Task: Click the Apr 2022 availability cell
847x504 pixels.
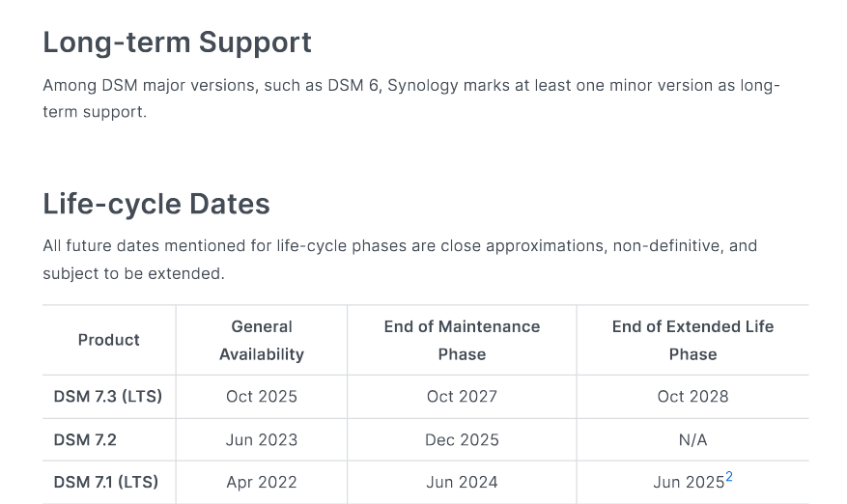Action: tap(262, 482)
